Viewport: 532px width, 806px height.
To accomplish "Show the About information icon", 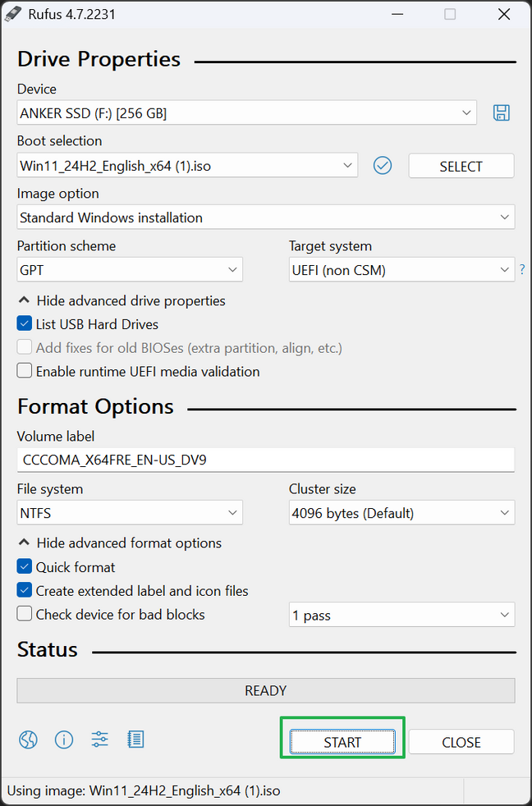I will click(x=64, y=740).
